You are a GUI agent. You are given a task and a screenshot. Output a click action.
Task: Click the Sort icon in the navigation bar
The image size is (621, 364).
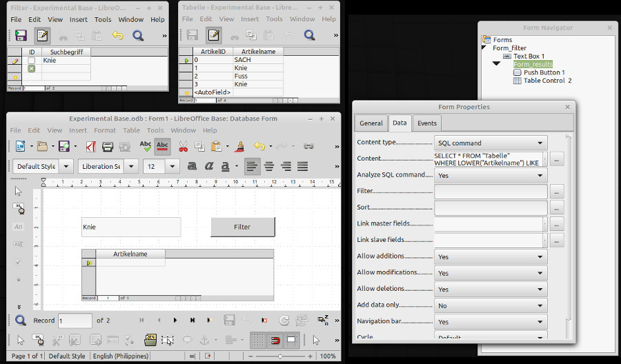click(x=323, y=320)
